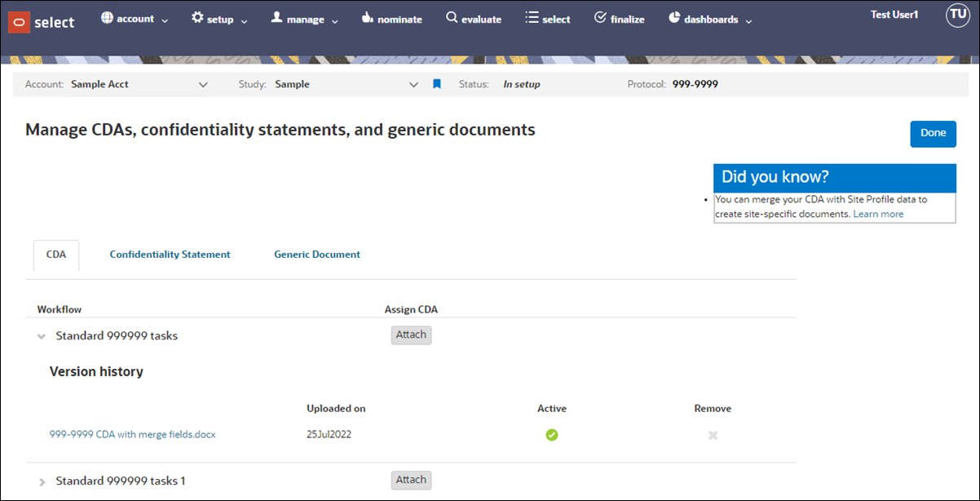Click the Version history heading
The height and width of the screenshot is (501, 980).
(x=96, y=371)
